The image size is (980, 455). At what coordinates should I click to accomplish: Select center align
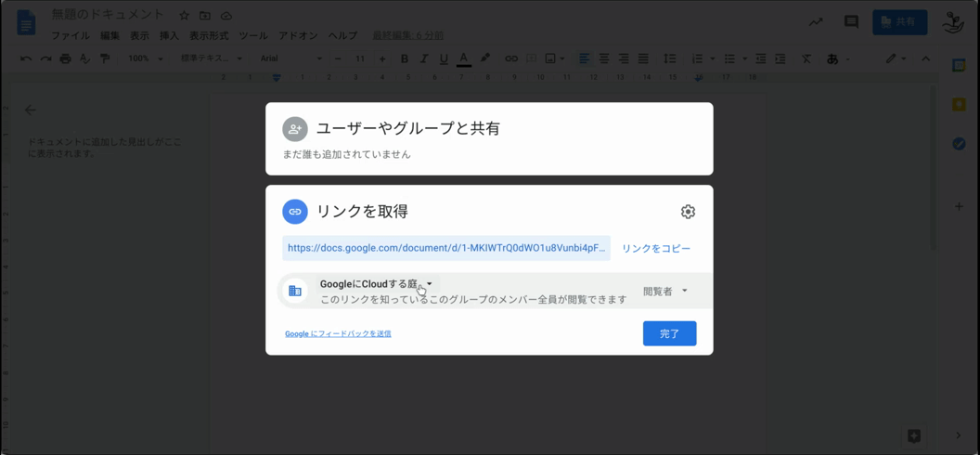pyautogui.click(x=604, y=58)
